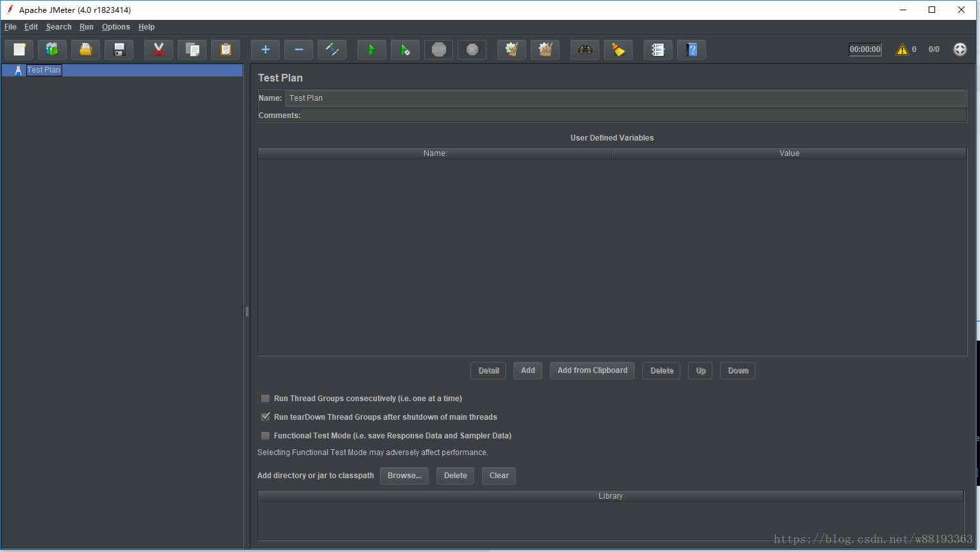Click Browse... to add classpath jar
Screen dimensions: 980x552
coord(404,476)
